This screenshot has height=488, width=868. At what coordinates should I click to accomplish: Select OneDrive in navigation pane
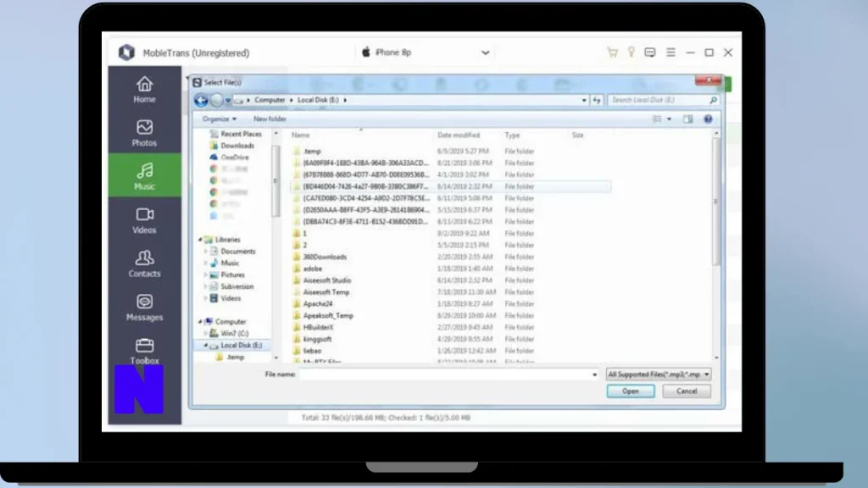(230, 157)
